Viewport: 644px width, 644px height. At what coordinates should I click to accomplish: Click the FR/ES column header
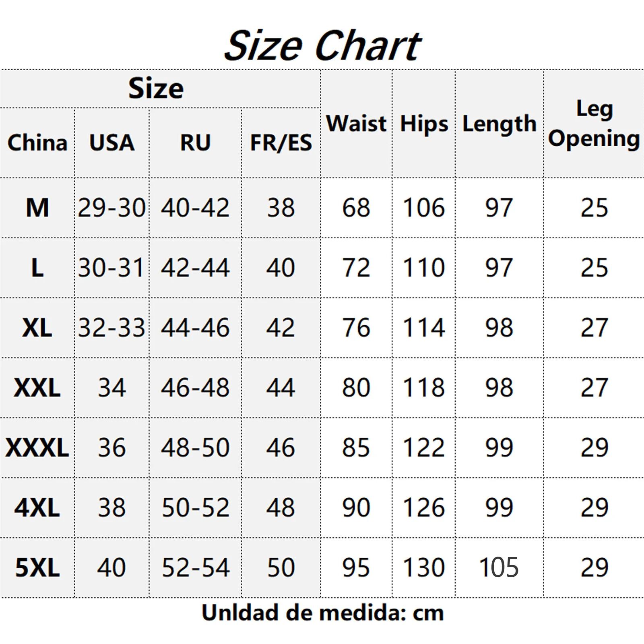pos(281,142)
